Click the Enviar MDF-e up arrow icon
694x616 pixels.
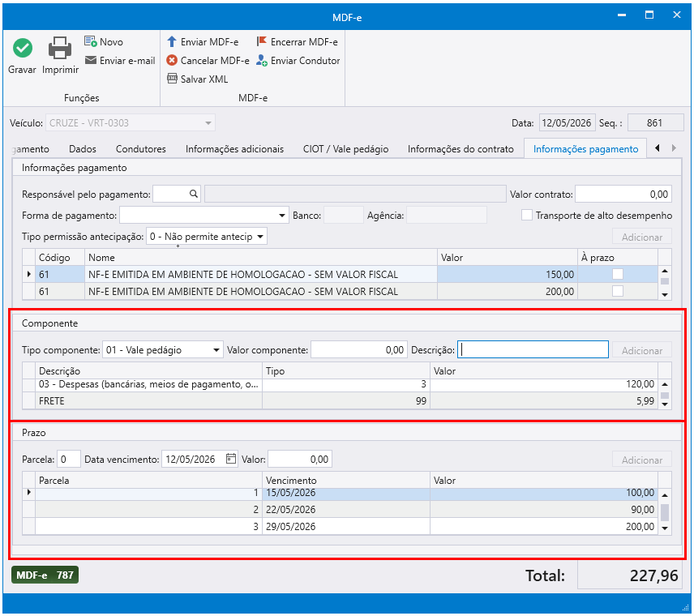[172, 41]
